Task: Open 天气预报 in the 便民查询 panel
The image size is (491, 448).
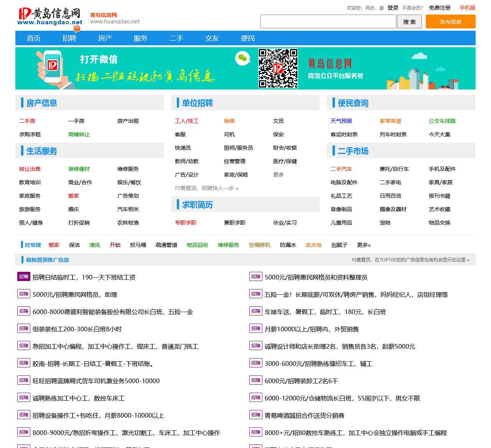Action: tap(341, 121)
